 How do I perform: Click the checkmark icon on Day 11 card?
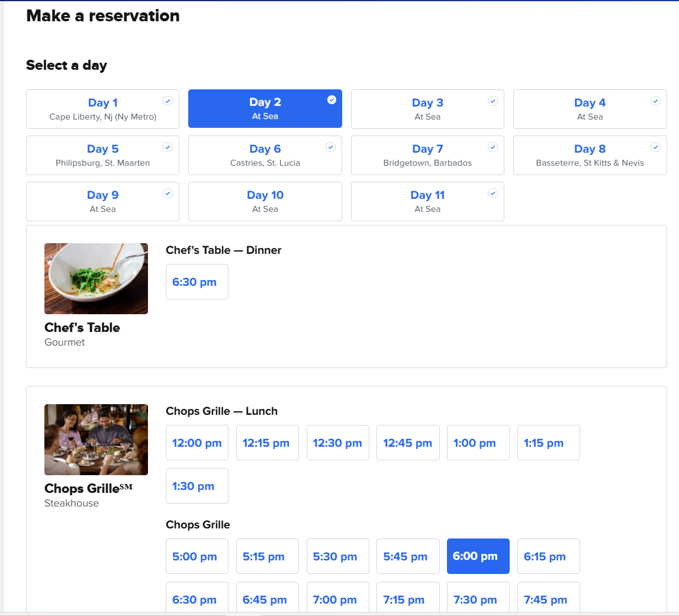[493, 193]
